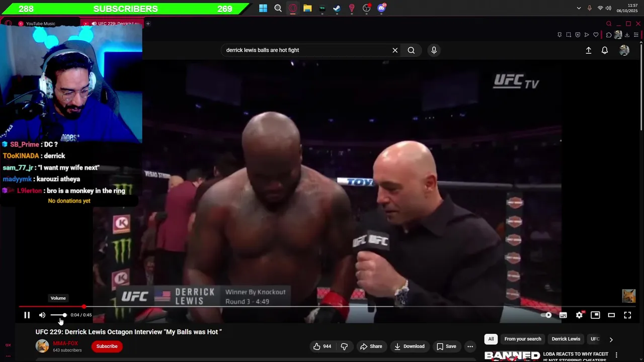Screen dimensions: 644x362
Task: Open the YouTube create/upload icon
Action: point(588,50)
